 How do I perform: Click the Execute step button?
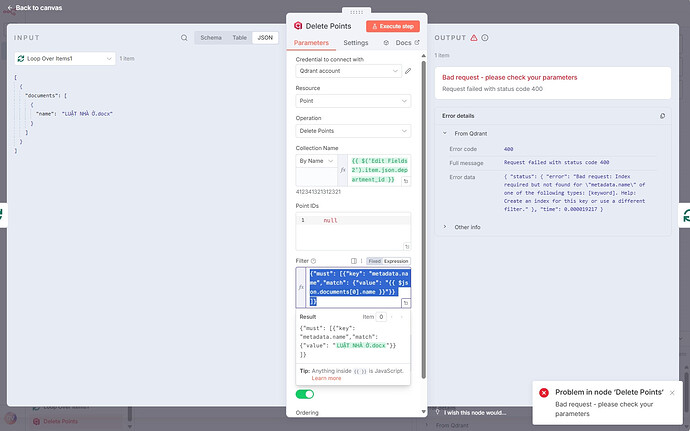(393, 26)
